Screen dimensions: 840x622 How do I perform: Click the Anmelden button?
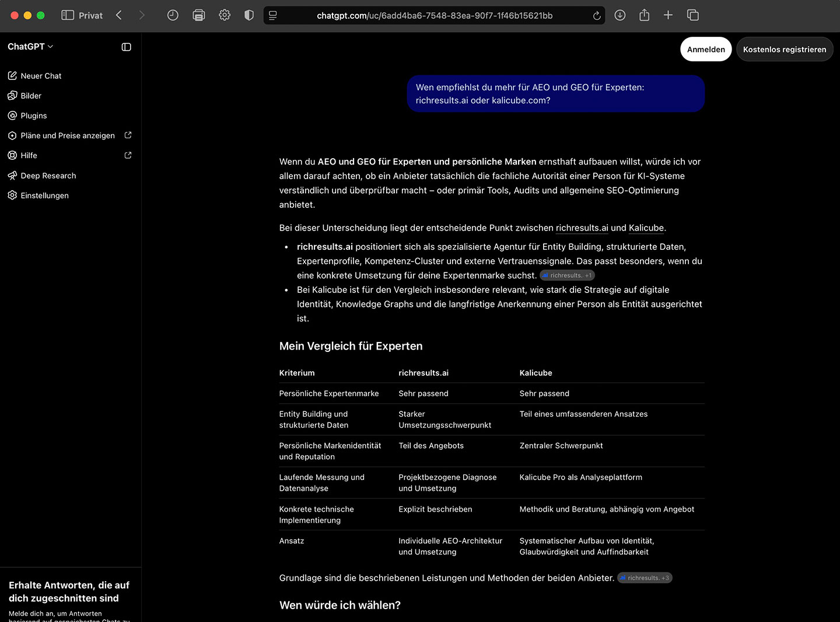[706, 50]
